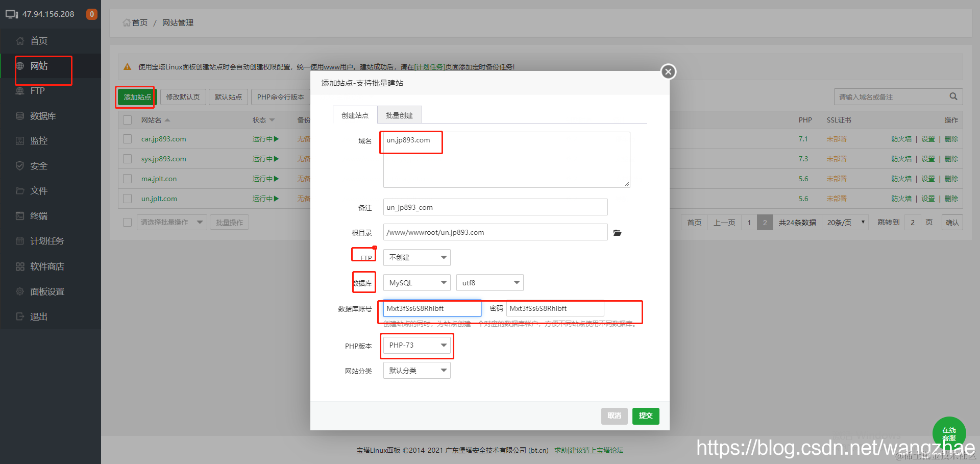
Task: Open the 计划任务 calendar icon
Action: point(20,241)
